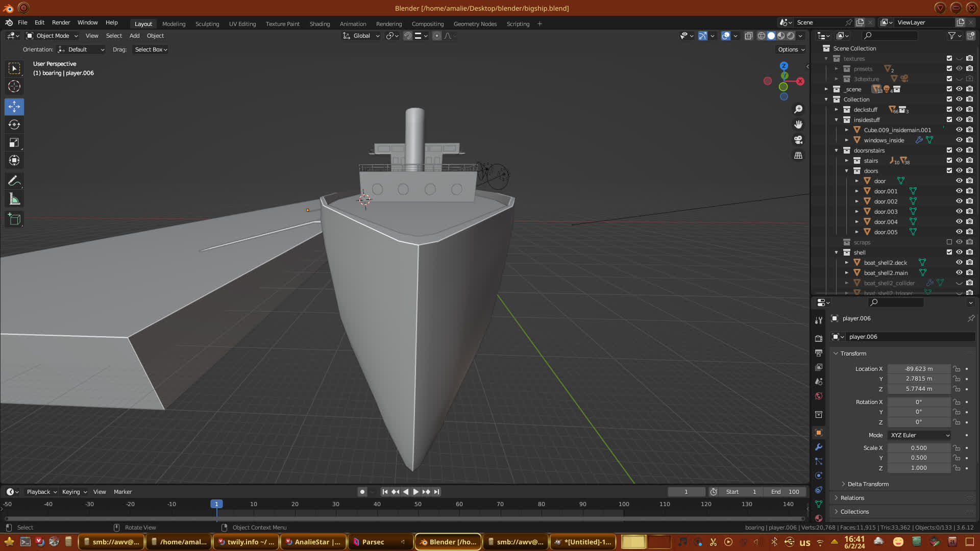Pick the Measure tool
980x551 pixels.
pos(14,199)
